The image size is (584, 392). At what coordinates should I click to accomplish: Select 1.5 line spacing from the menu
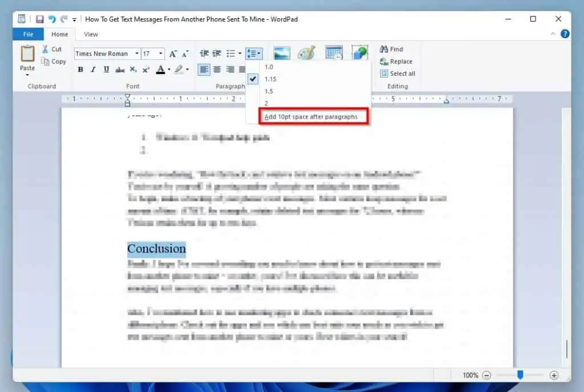point(270,91)
